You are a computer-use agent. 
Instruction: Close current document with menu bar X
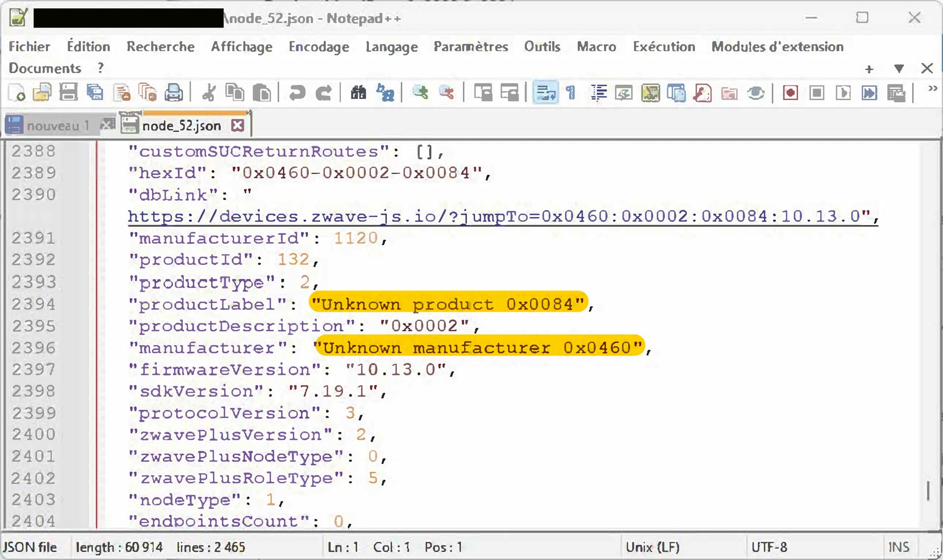[x=927, y=68]
